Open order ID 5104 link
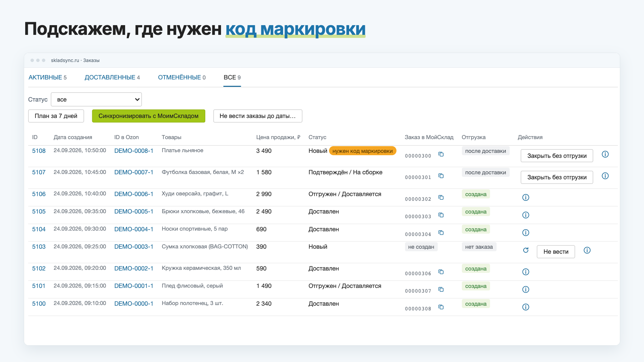 pyautogui.click(x=39, y=229)
